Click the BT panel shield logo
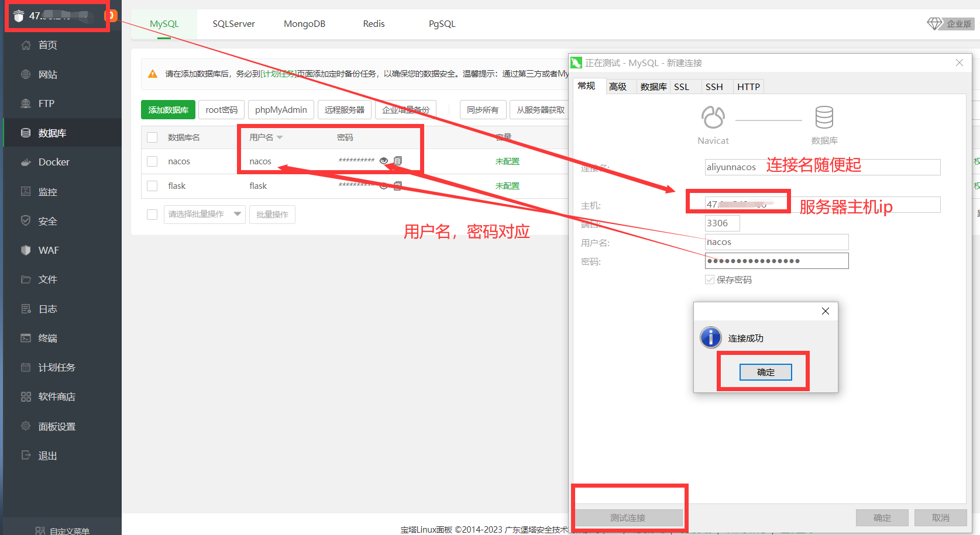The height and width of the screenshot is (535, 980). 19,16
